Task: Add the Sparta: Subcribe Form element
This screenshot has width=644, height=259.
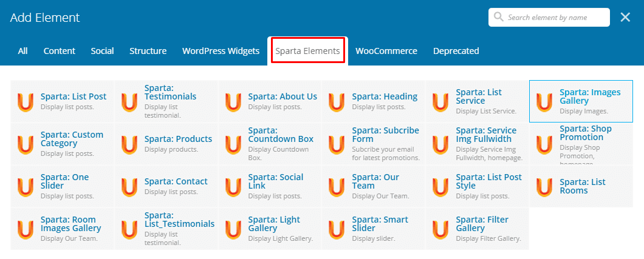Action: [385, 135]
